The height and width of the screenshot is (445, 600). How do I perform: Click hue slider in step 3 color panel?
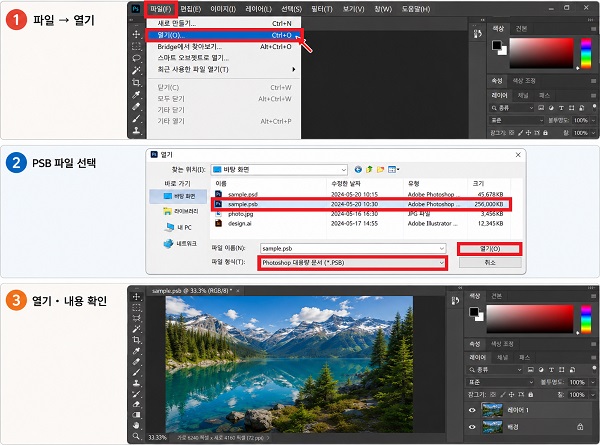tap(586, 319)
